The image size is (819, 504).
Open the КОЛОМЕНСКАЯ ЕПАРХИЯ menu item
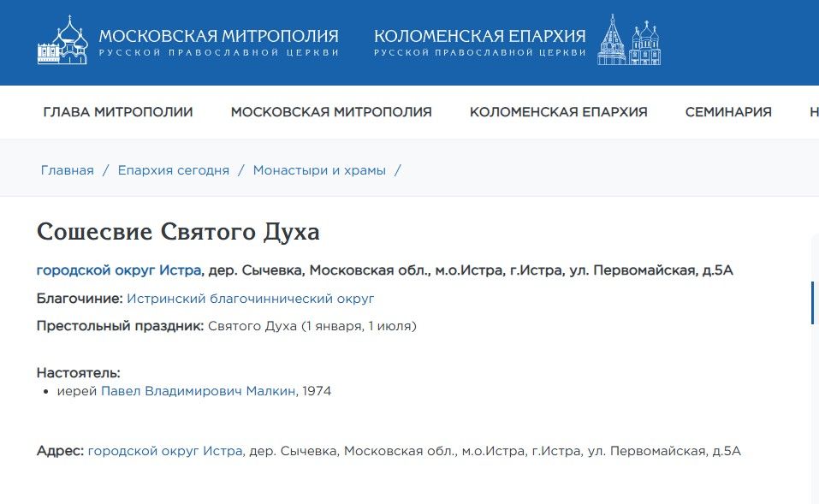click(x=560, y=112)
